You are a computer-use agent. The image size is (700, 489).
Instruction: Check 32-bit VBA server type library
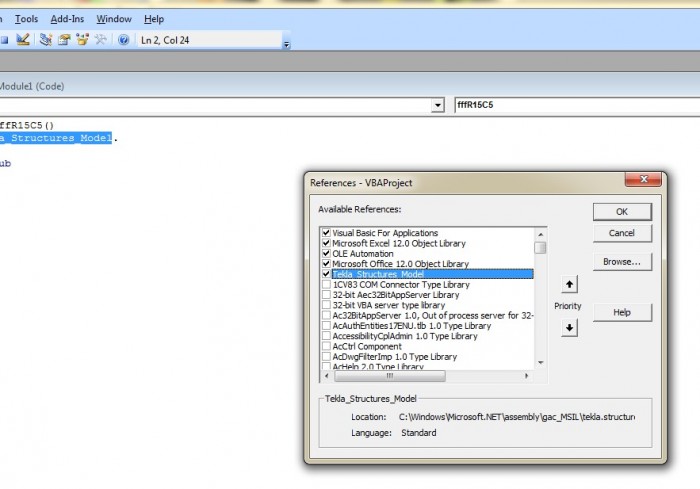[326, 305]
